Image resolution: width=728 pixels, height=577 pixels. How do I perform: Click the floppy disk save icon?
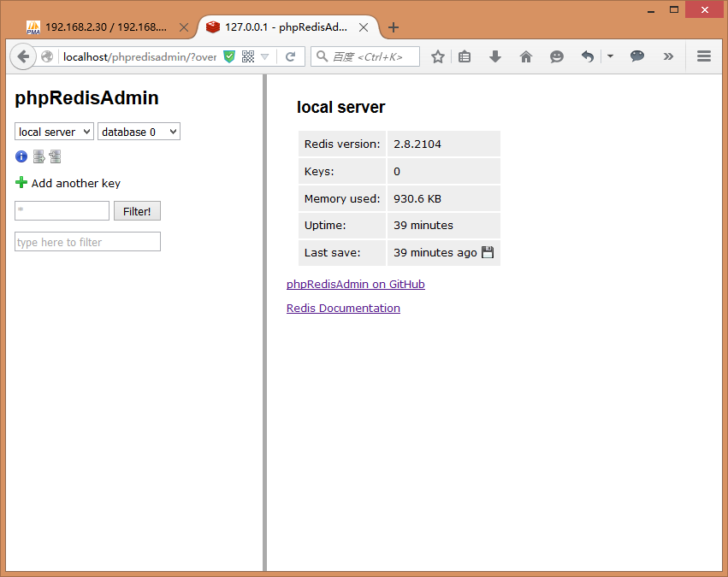tap(488, 252)
